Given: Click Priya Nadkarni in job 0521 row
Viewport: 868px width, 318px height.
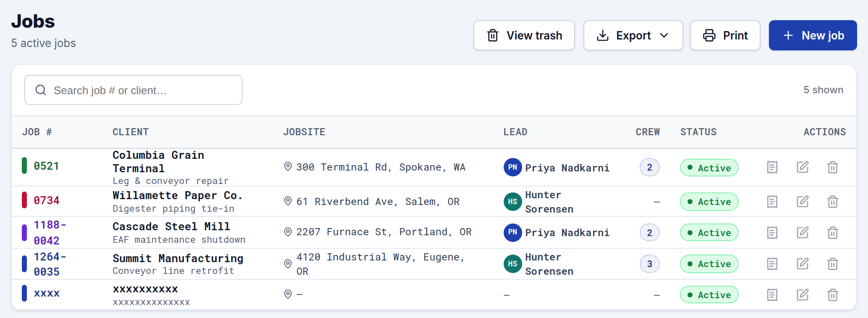Looking at the screenshot, I should click(x=567, y=168).
